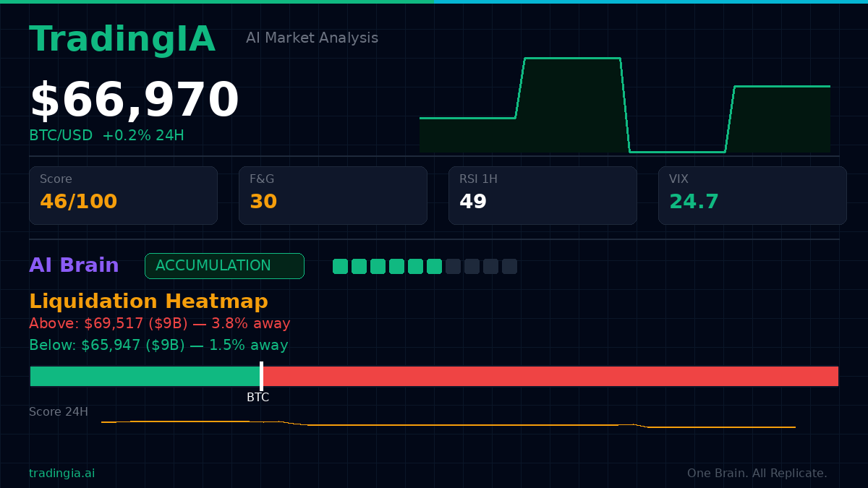The height and width of the screenshot is (488, 868).
Task: Open the tradingia.ai link
Action: tap(61, 474)
